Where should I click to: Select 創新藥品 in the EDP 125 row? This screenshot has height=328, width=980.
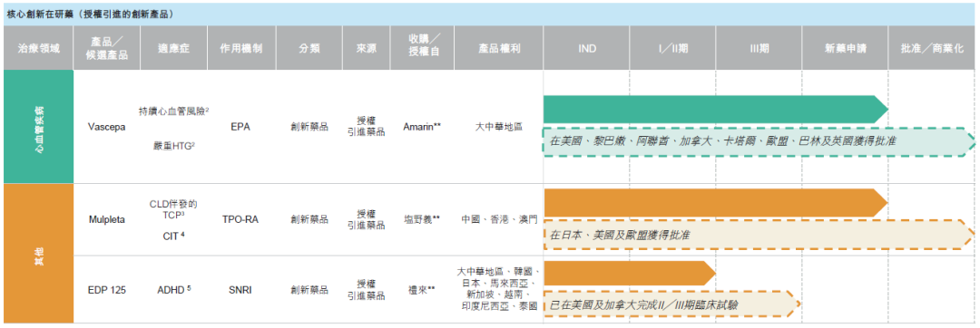[x=309, y=290]
